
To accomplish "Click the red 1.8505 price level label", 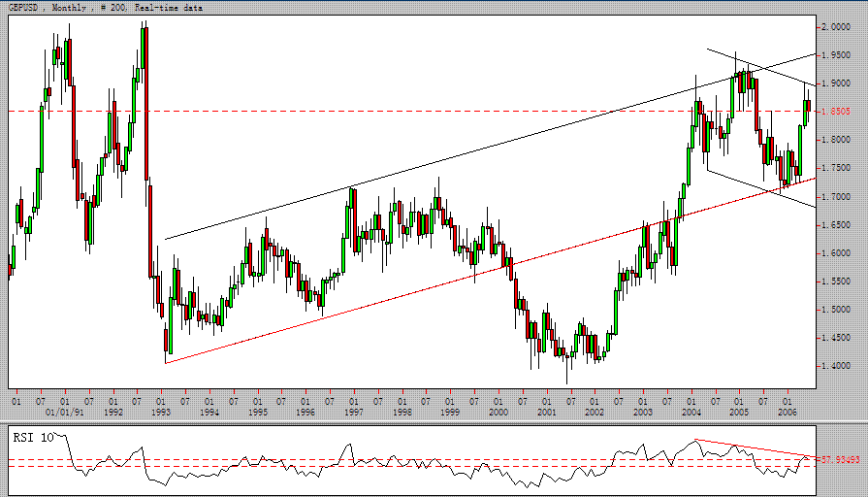I will [836, 112].
